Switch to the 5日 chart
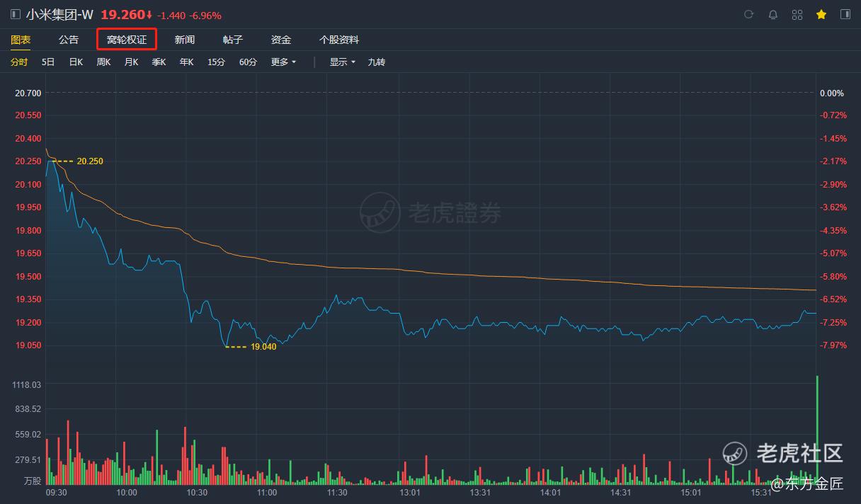 tap(48, 62)
